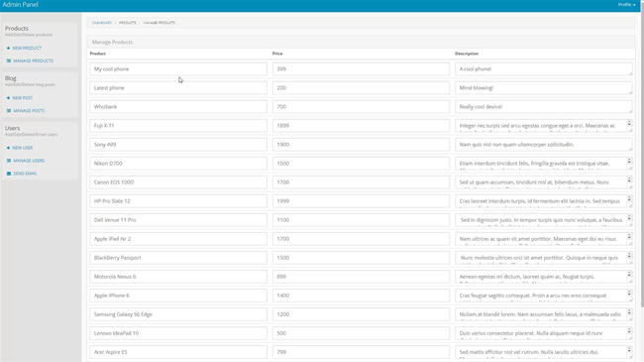Click the Latest phone name field
The width and height of the screenshot is (644, 362).
pyautogui.click(x=178, y=88)
